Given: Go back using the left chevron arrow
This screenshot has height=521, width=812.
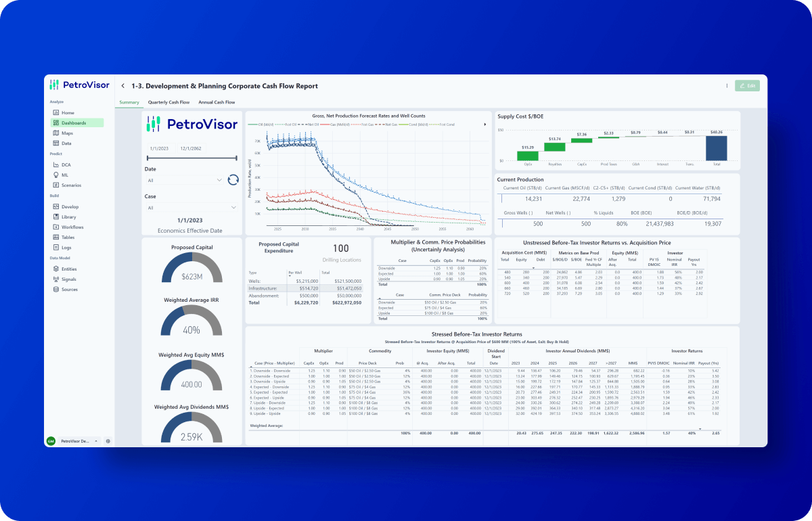Looking at the screenshot, I should (122, 86).
